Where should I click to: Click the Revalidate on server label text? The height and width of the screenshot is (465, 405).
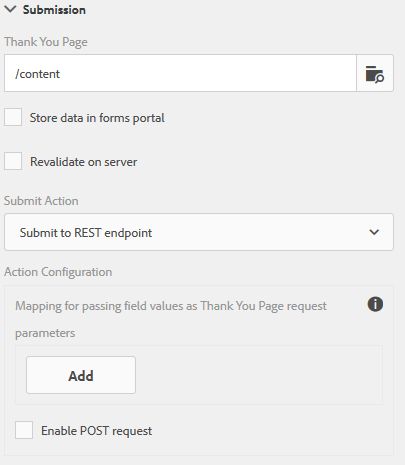click(x=83, y=162)
